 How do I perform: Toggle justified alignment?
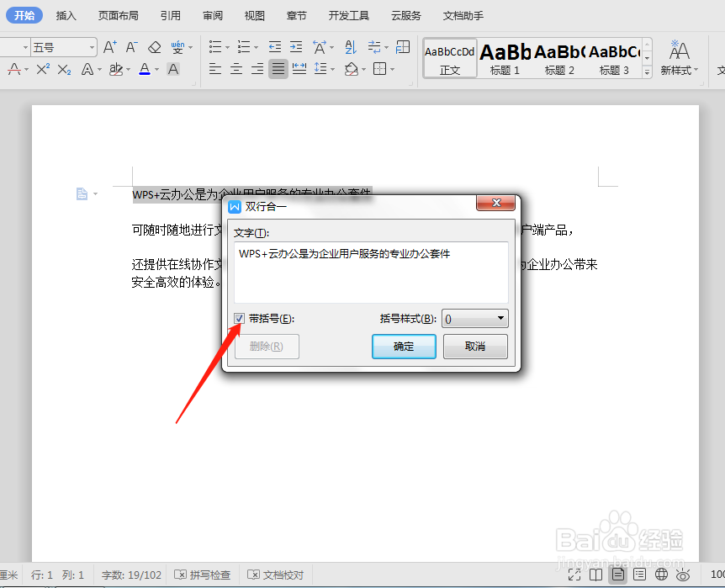coord(278,69)
